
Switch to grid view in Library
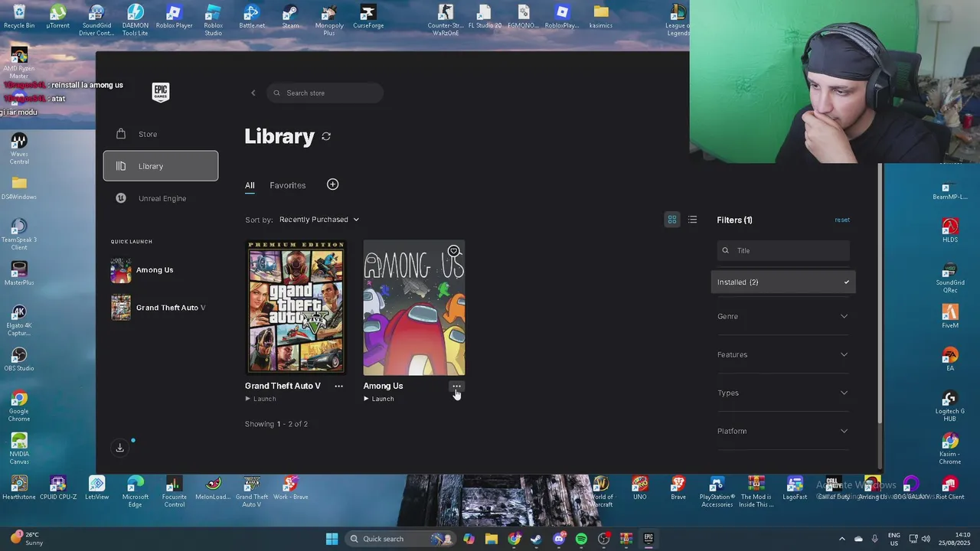coord(672,220)
